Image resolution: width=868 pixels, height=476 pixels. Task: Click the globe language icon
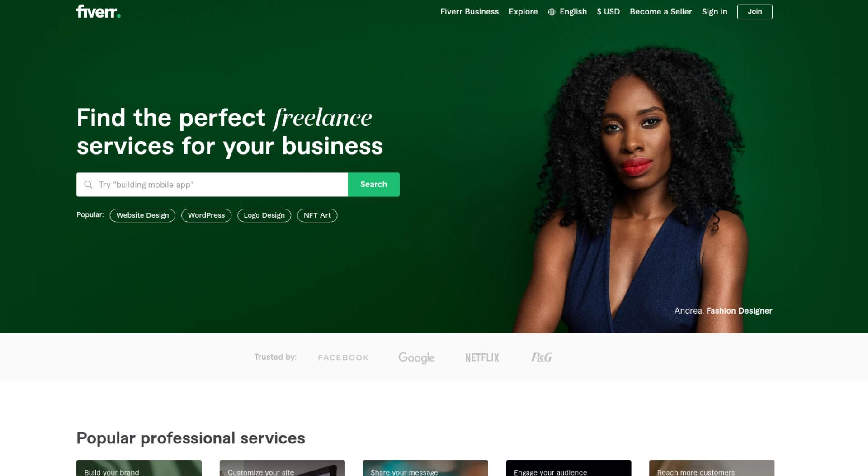pos(552,12)
